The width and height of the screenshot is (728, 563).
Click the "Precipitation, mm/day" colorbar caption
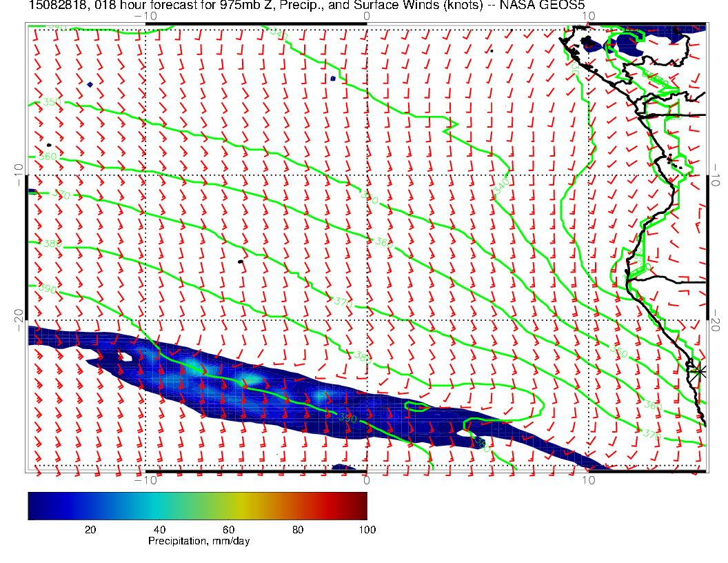click(x=199, y=542)
